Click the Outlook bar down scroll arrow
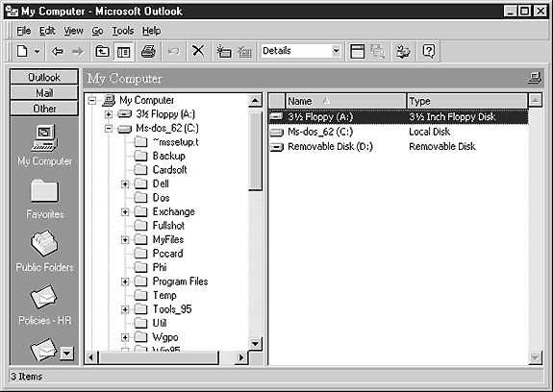 67,354
